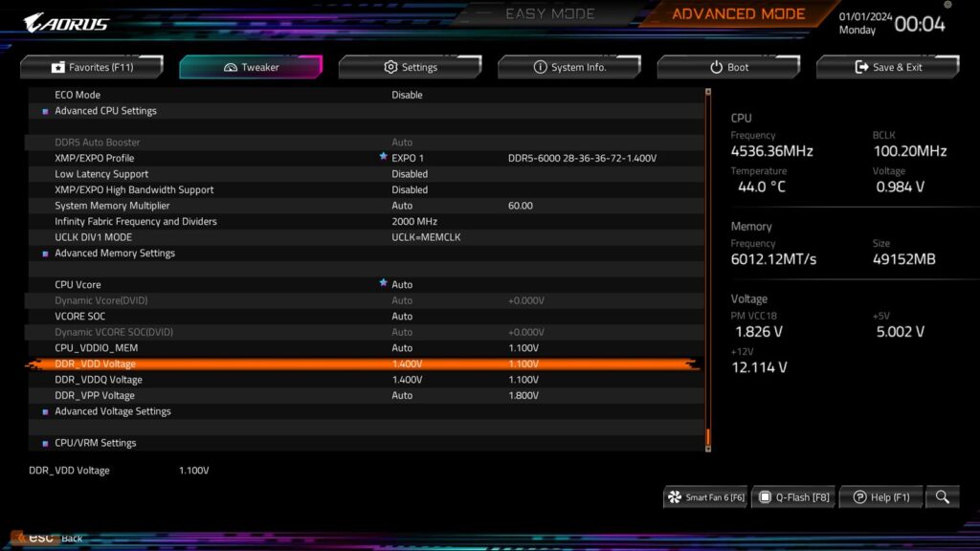Change Low Latency Support Disabled value
The height and width of the screenshot is (551, 980).
pyautogui.click(x=410, y=174)
